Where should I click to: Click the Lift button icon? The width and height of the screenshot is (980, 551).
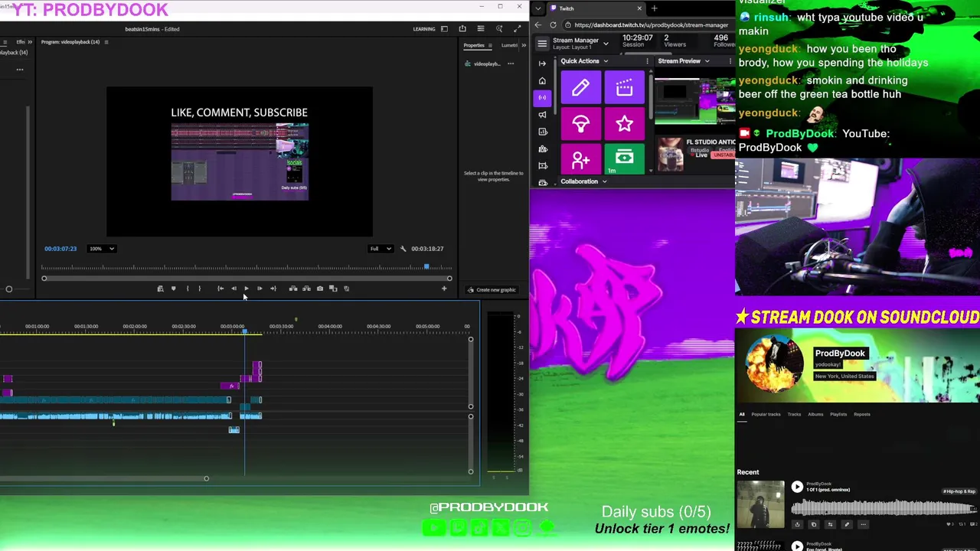293,289
